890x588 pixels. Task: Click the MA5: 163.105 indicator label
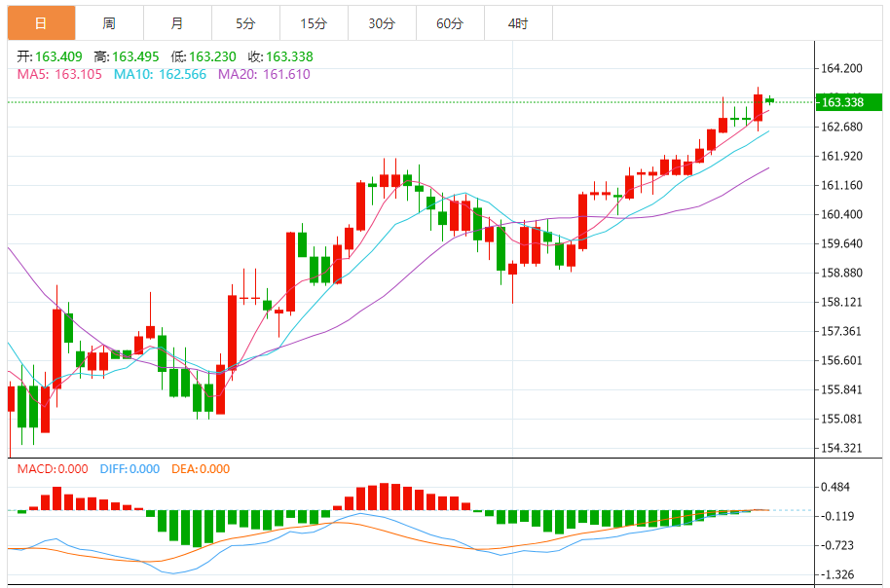tap(59, 74)
